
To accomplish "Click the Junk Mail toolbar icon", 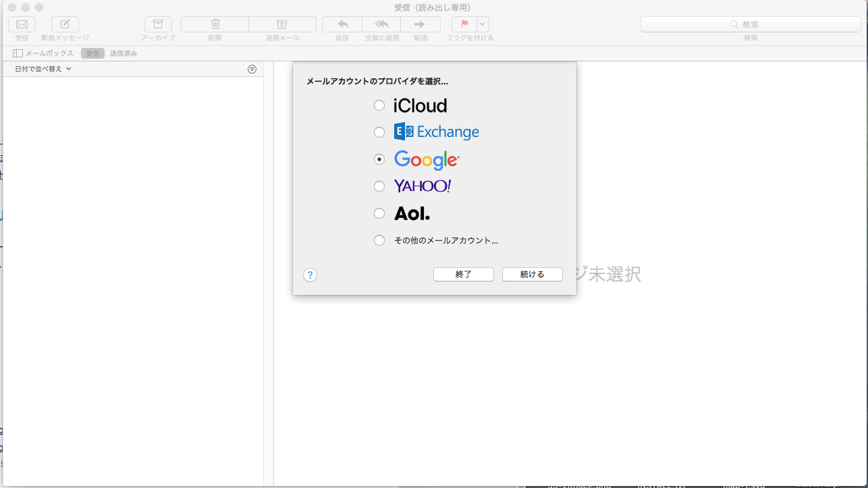I will [282, 24].
